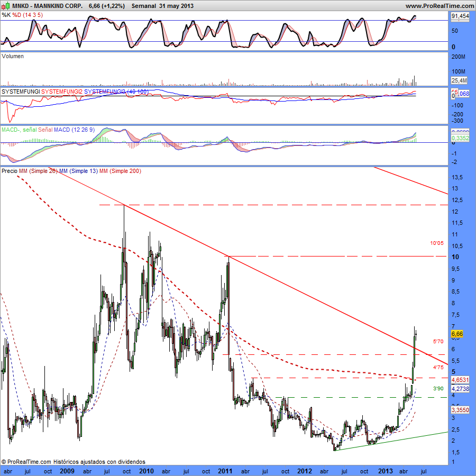Select the MNKD - MANNKIND CORP. title
This screenshot has height=476, width=476.
click(48, 6)
